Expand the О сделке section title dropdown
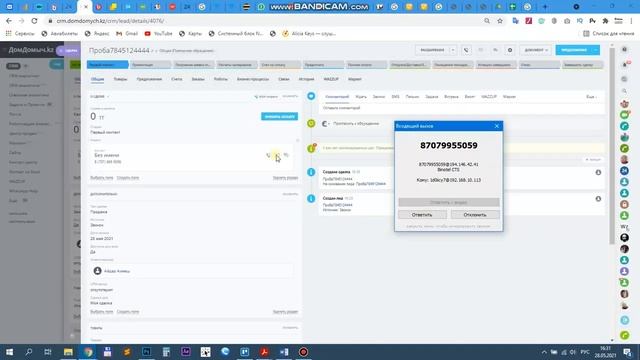The image size is (640, 360). point(100,97)
